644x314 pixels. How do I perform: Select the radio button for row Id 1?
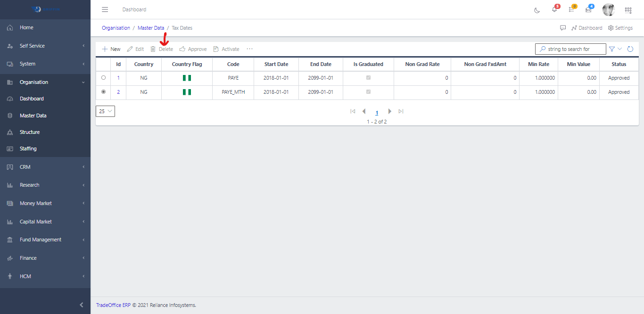click(x=104, y=78)
